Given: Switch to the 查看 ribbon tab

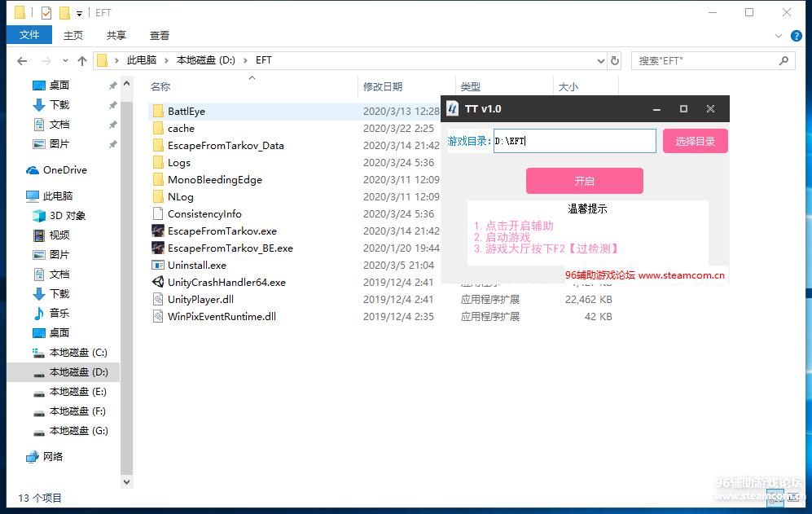Looking at the screenshot, I should 160,35.
